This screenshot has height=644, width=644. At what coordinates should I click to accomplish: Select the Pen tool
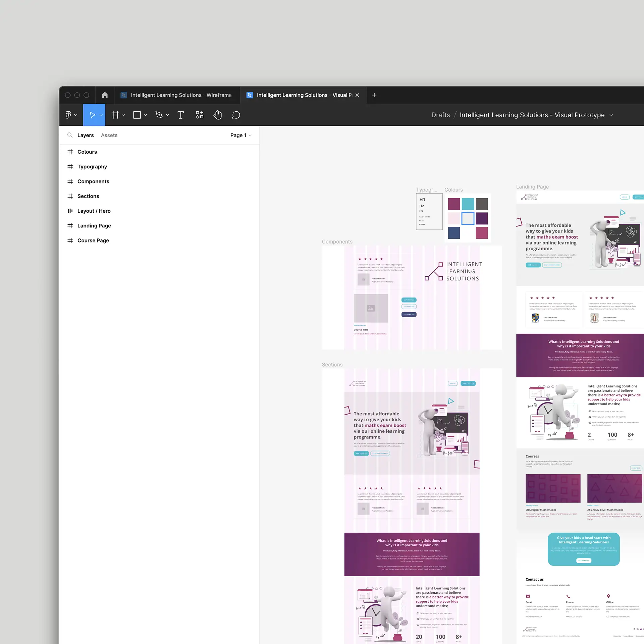click(x=159, y=115)
